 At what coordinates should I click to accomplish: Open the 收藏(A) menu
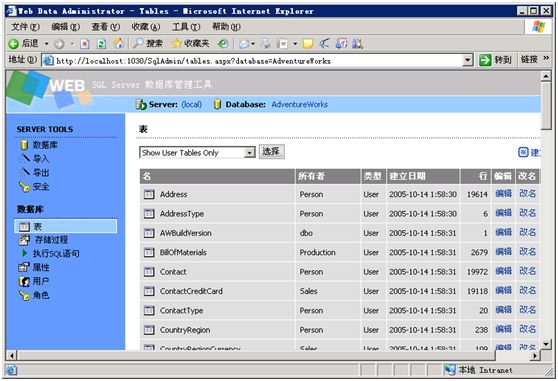146,27
